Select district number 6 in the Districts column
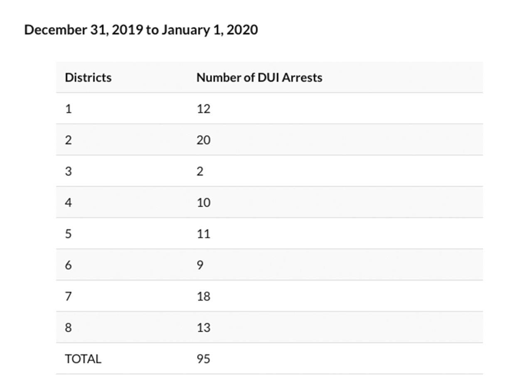 pos(68,265)
